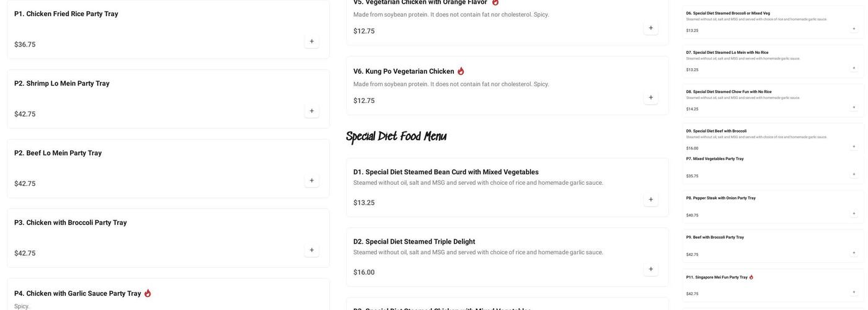Add P11 Singapore Mei Fun Party Tray

pos(854,292)
